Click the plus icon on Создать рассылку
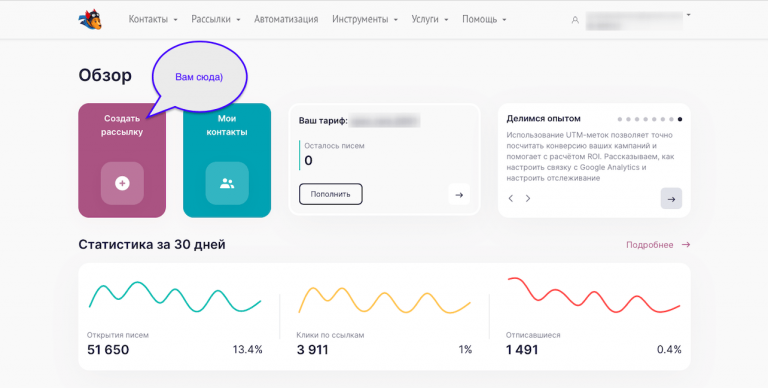 (122, 183)
